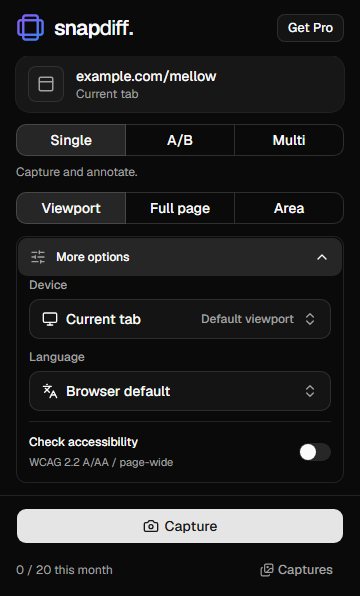Click the Get Pro button
Image resolution: width=360 pixels, height=596 pixels.
pyautogui.click(x=310, y=28)
